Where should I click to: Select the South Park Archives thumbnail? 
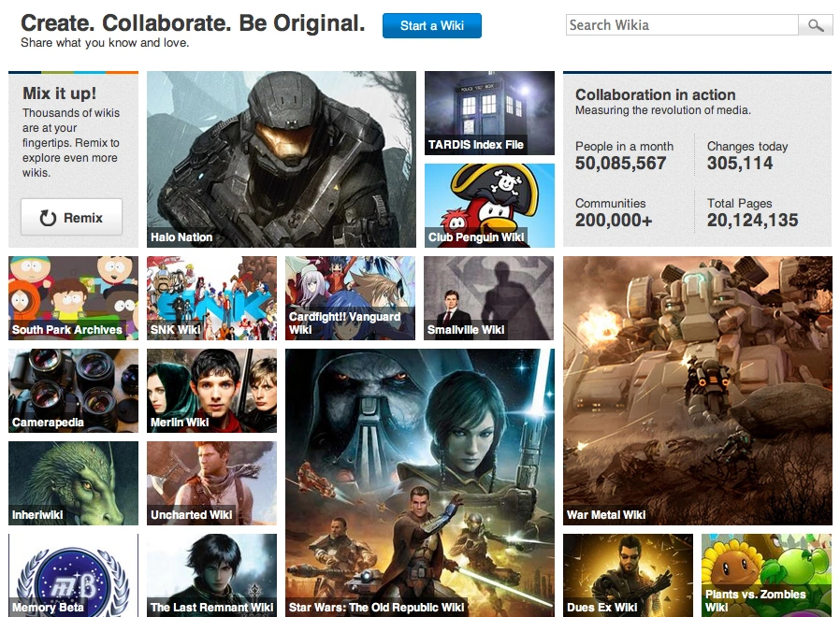[73, 298]
